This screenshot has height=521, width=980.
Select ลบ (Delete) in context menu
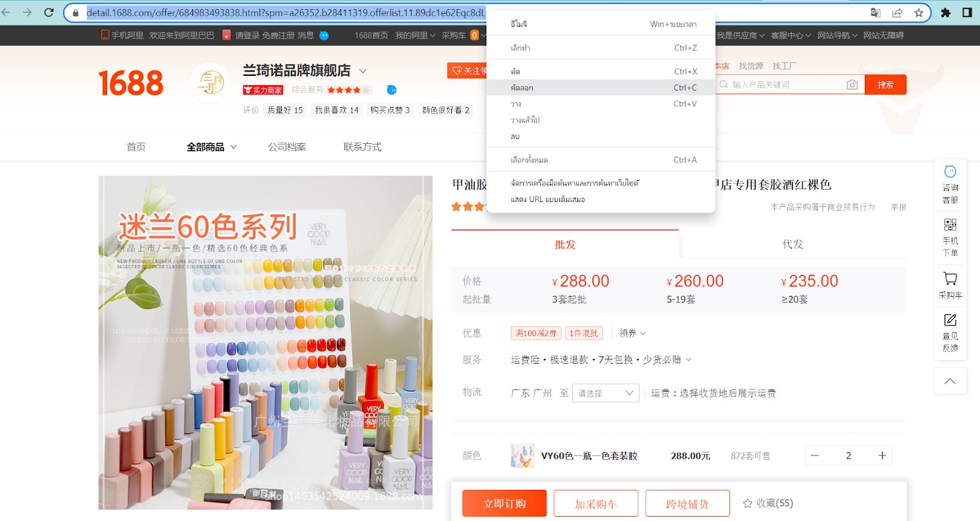[601, 137]
